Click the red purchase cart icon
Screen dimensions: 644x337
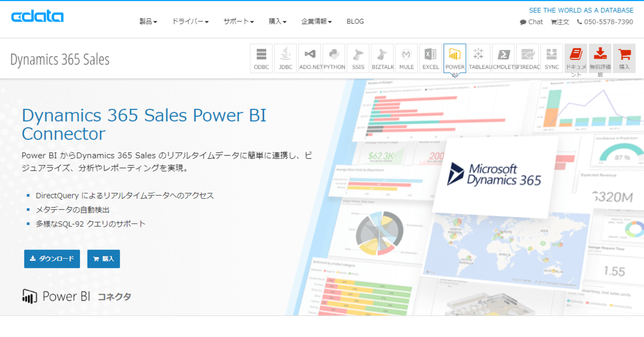tap(624, 58)
